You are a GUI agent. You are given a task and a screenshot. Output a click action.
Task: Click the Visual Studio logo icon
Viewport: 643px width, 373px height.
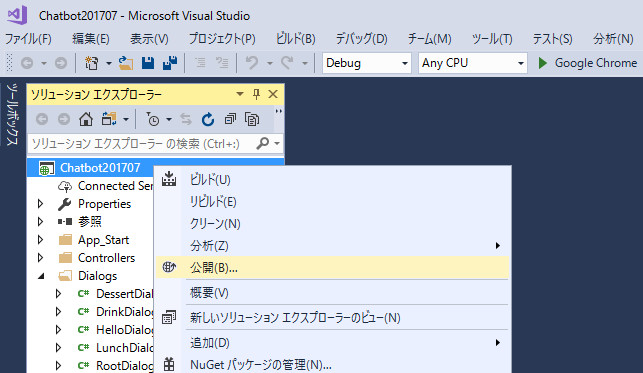point(17,15)
